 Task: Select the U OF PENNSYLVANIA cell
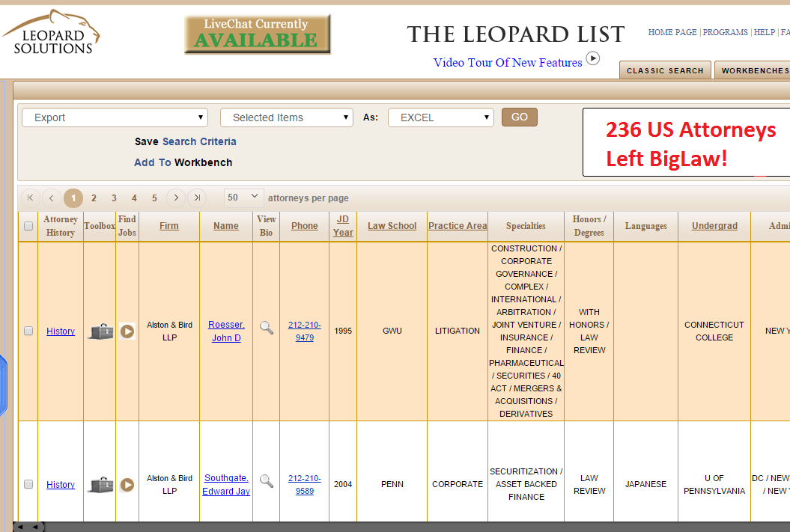click(714, 484)
